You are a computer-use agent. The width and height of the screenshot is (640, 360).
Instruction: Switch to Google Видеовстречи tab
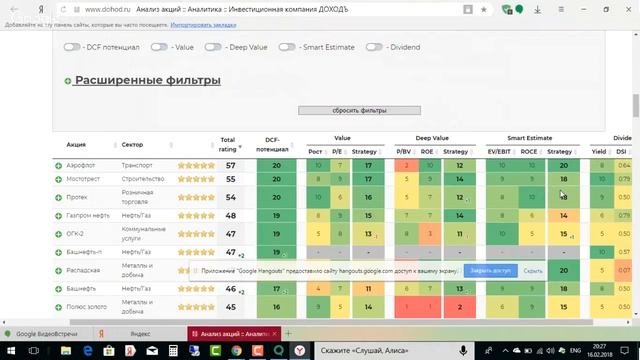47,334
